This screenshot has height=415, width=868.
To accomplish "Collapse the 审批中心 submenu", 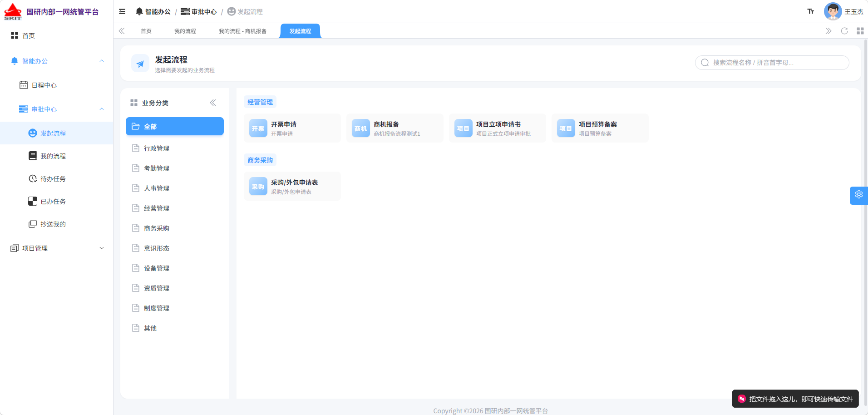I will click(x=102, y=109).
